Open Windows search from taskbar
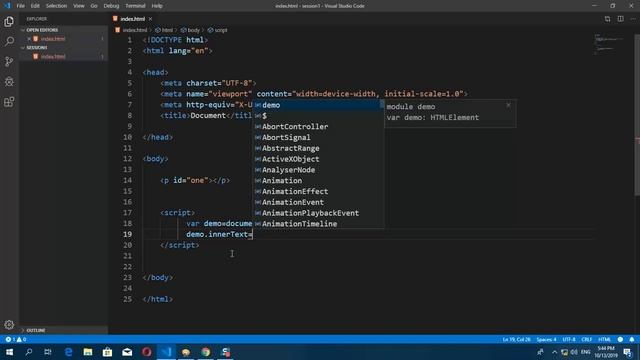The width and height of the screenshot is (640, 360). (x=29, y=352)
